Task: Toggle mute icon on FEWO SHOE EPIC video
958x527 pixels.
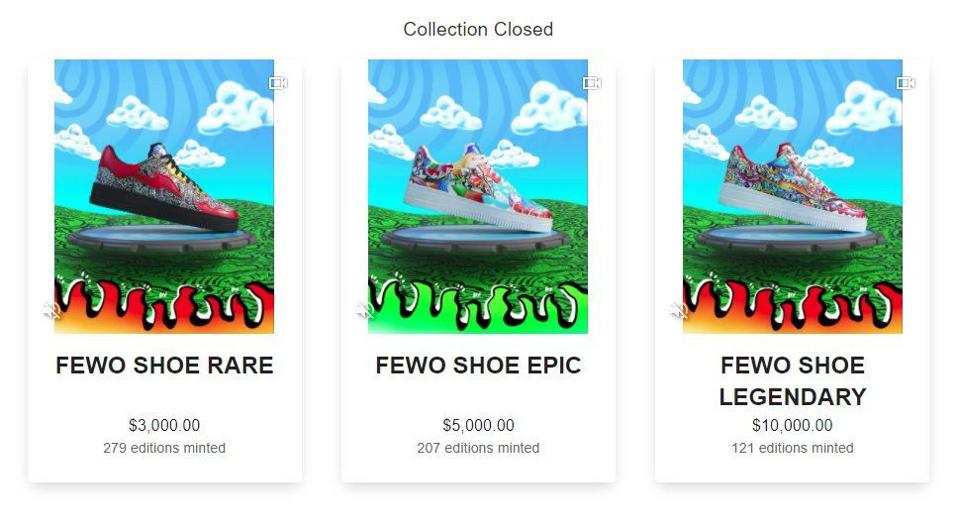Action: click(365, 311)
